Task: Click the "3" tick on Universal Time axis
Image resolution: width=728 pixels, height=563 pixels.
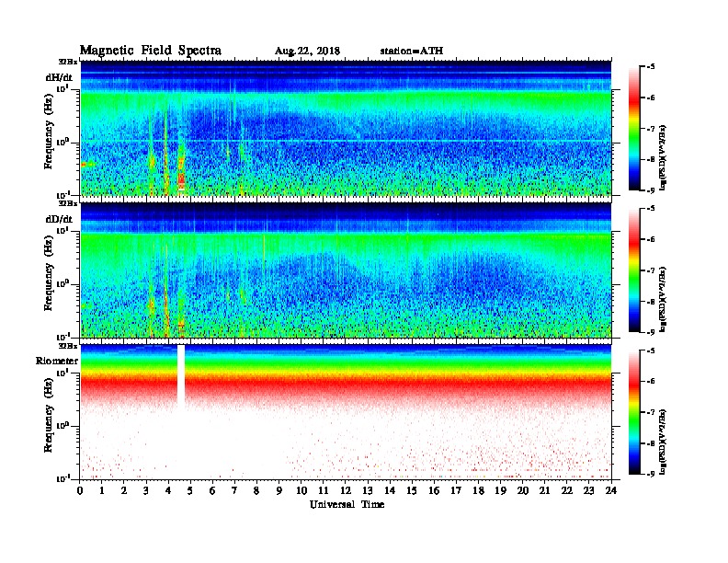Action: click(x=146, y=490)
